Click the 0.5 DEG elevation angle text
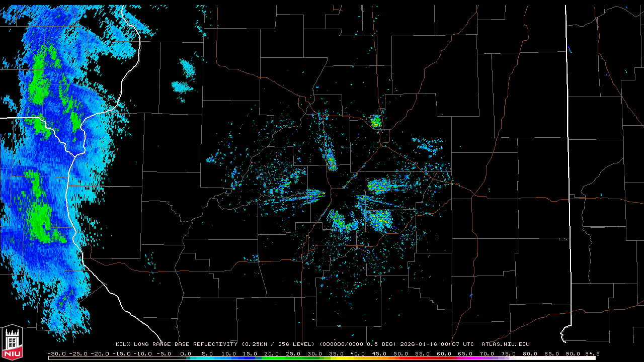 382,344
